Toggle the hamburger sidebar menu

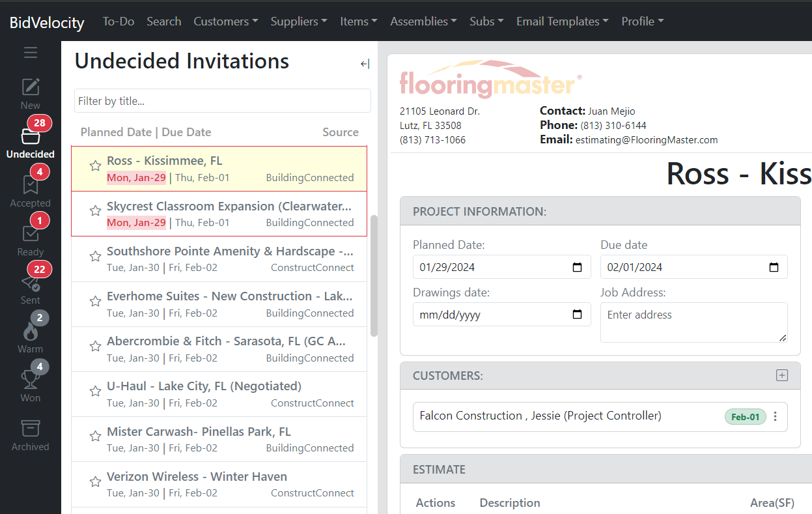pyautogui.click(x=31, y=53)
